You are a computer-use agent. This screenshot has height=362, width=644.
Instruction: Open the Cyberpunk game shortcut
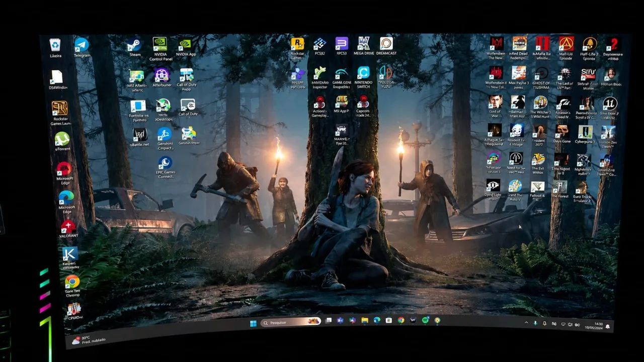[x=585, y=135]
